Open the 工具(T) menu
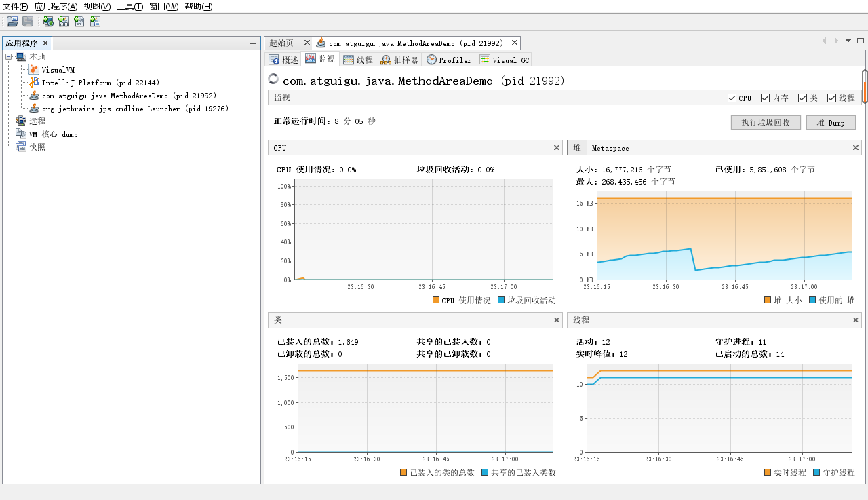Screen dimensions: 868x500 click(x=130, y=6)
